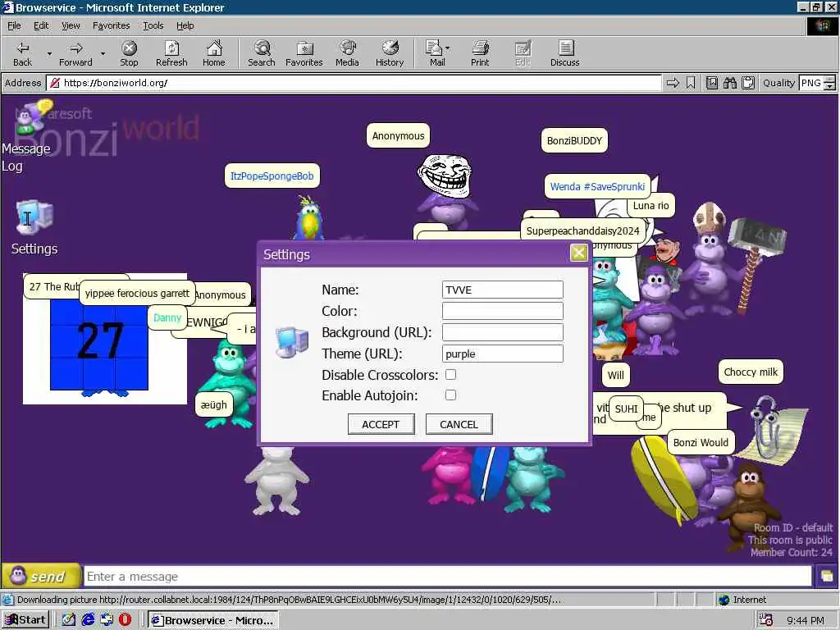Click the troll face Bonzi character

[445, 192]
